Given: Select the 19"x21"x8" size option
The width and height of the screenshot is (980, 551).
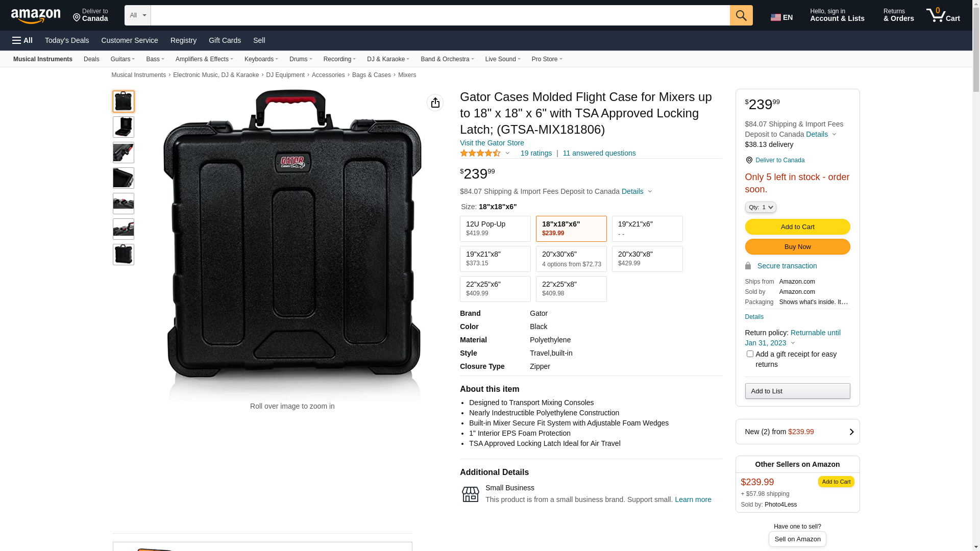Looking at the screenshot, I should (495, 259).
